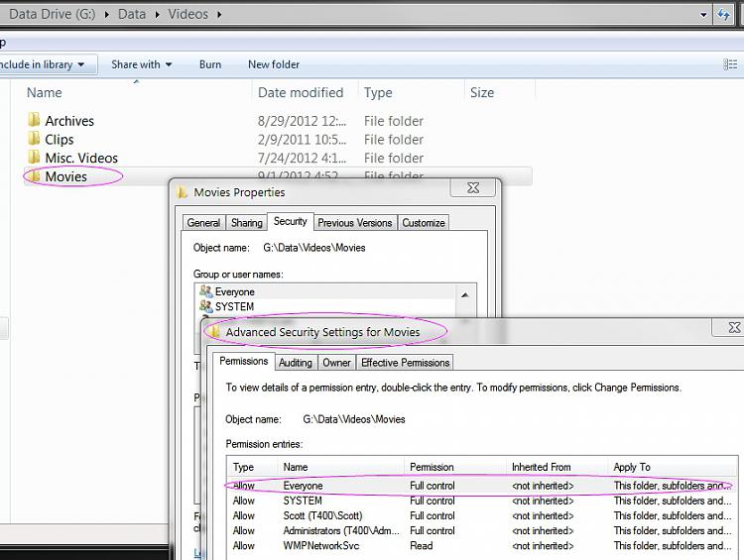Sort by Name column header

[x=44, y=92]
